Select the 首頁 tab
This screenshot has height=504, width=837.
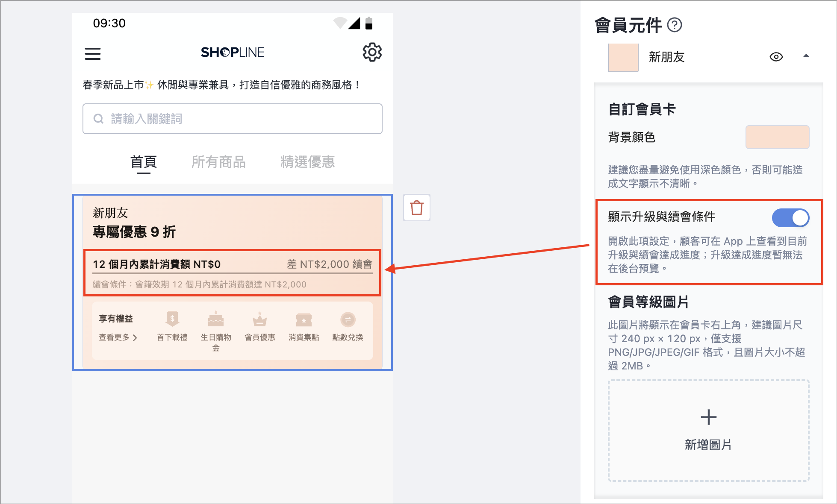[144, 162]
